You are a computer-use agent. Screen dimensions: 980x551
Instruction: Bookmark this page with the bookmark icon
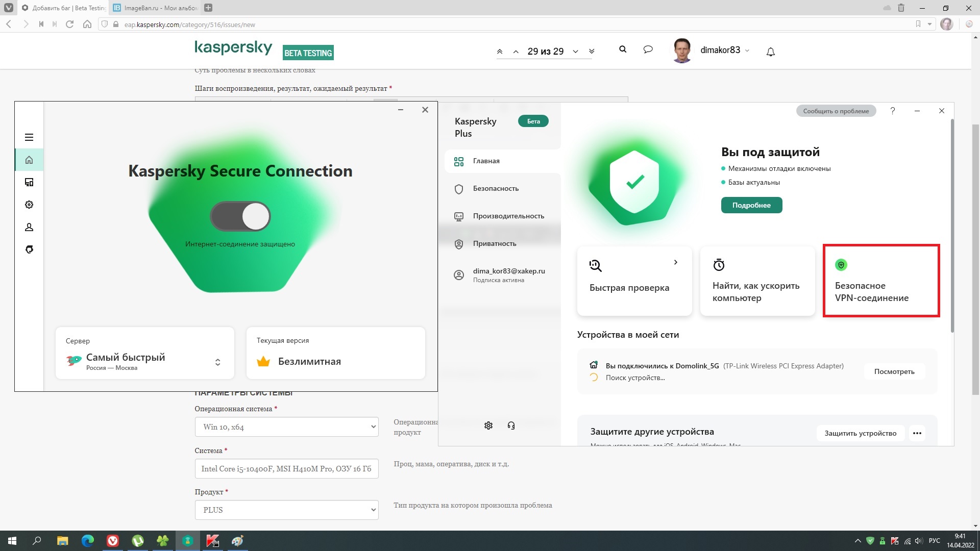tap(918, 24)
